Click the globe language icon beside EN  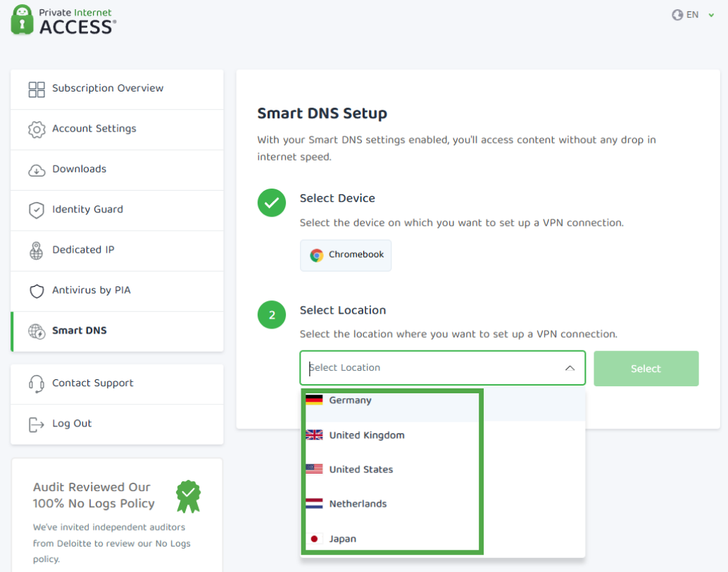677,15
